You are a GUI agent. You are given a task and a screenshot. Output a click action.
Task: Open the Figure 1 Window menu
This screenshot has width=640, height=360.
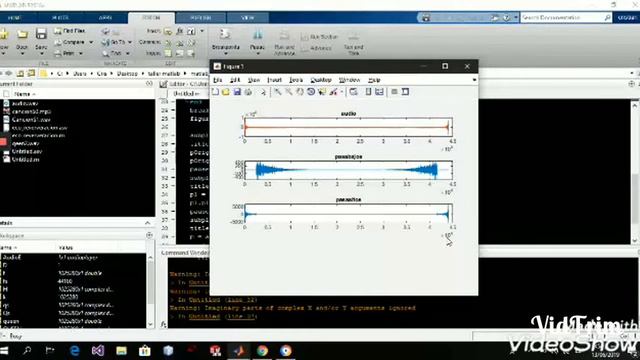(349, 80)
